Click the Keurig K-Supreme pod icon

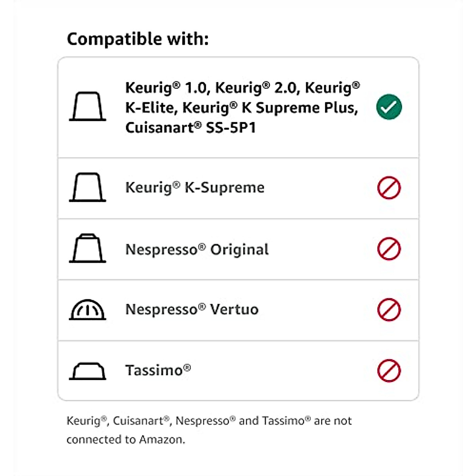point(88,187)
